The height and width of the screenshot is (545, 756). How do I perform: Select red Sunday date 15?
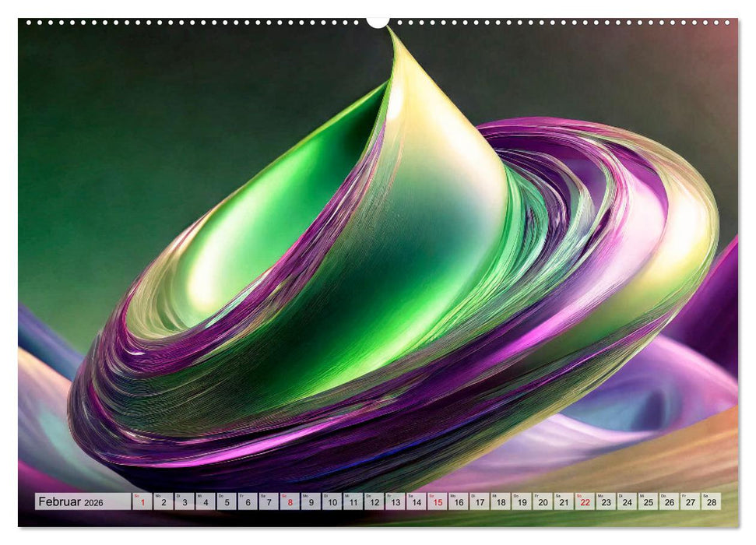click(x=438, y=502)
